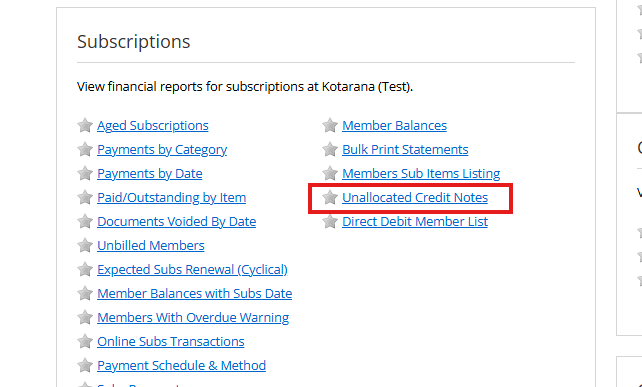
Task: View Members With Overdue Warning
Action: tap(193, 318)
